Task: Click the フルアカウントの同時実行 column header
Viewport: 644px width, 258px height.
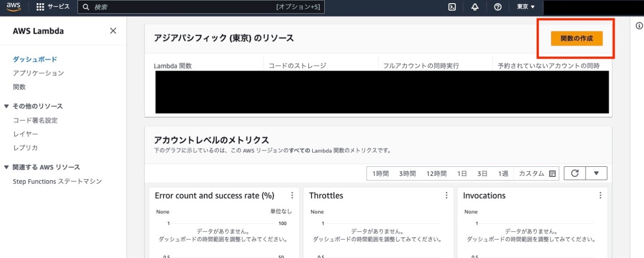Action: pos(421,66)
